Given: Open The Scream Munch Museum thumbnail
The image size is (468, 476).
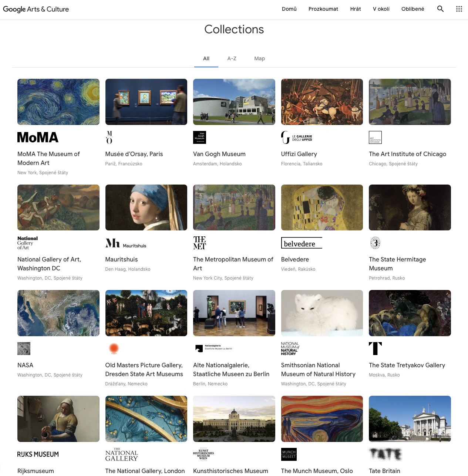Looking at the screenshot, I should [322, 419].
